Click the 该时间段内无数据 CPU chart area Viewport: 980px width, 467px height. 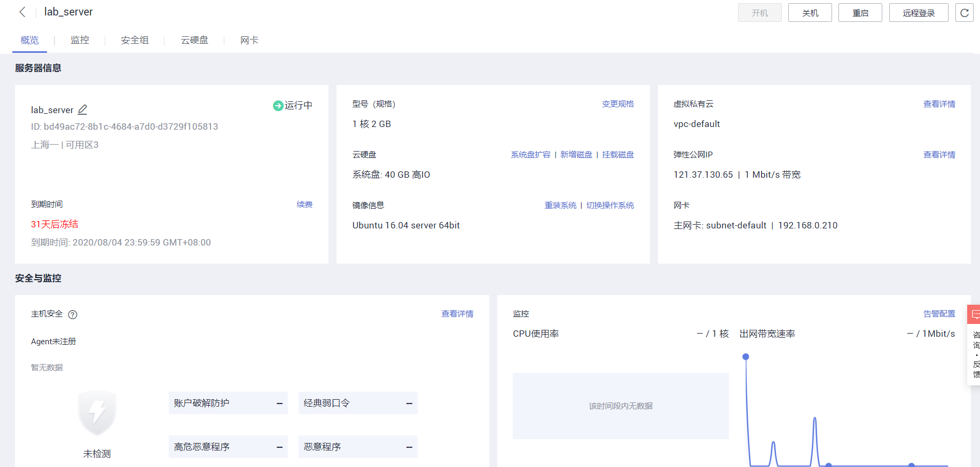[621, 406]
